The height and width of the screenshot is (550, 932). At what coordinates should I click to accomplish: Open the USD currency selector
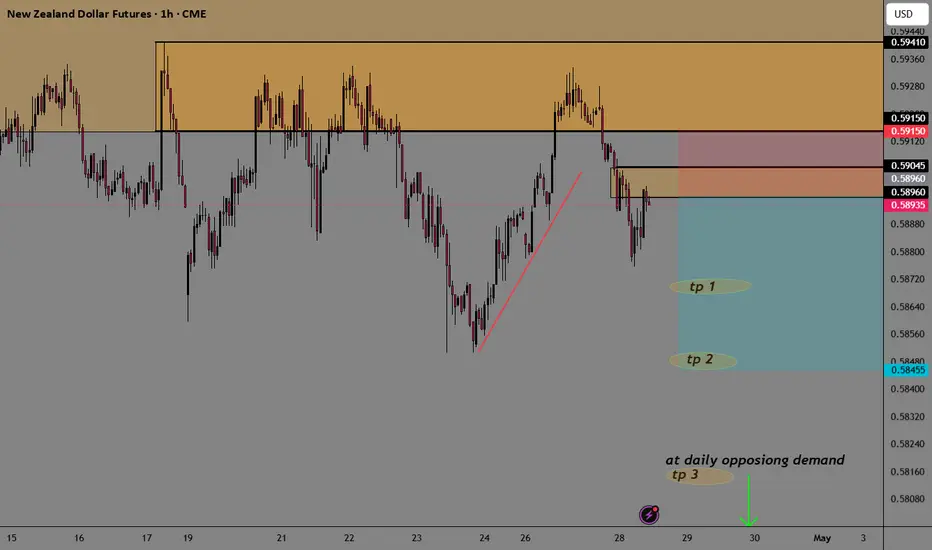(x=907, y=14)
